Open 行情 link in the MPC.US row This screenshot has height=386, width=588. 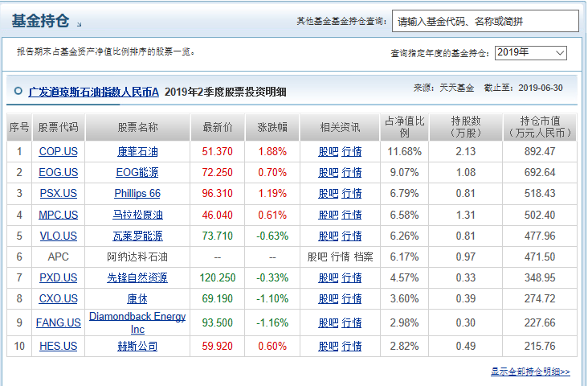point(352,216)
